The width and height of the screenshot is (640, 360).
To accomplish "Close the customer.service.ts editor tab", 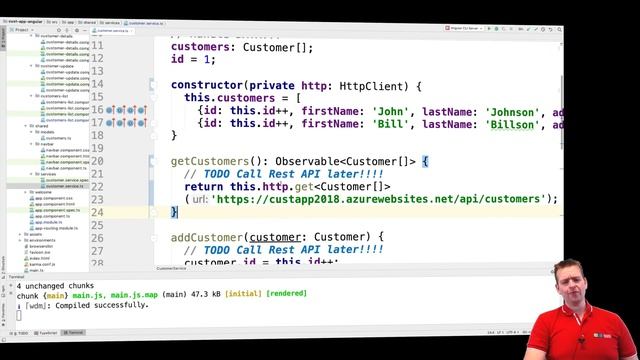I will [x=131, y=31].
